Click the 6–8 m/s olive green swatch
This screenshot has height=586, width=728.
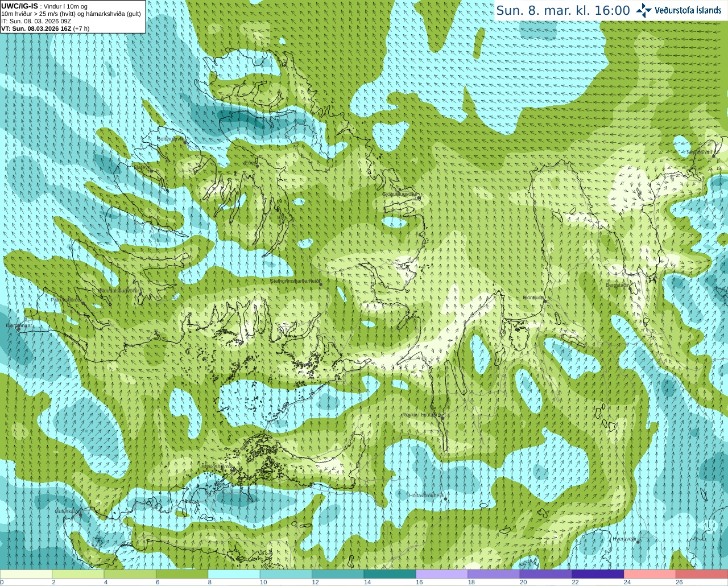(x=182, y=574)
